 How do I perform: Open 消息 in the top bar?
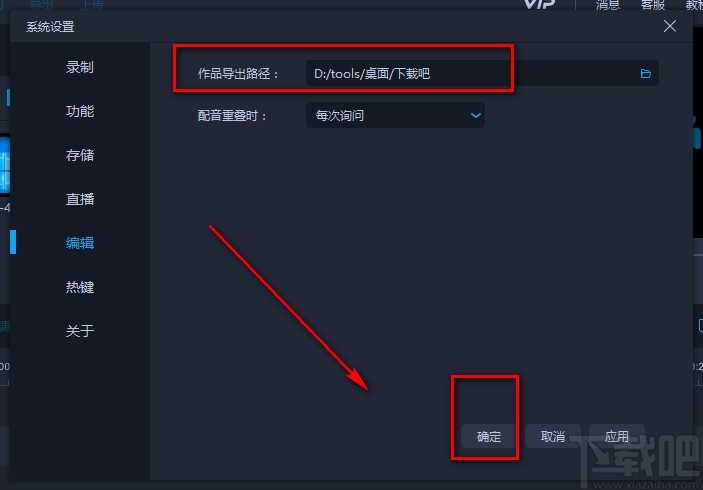pos(608,4)
